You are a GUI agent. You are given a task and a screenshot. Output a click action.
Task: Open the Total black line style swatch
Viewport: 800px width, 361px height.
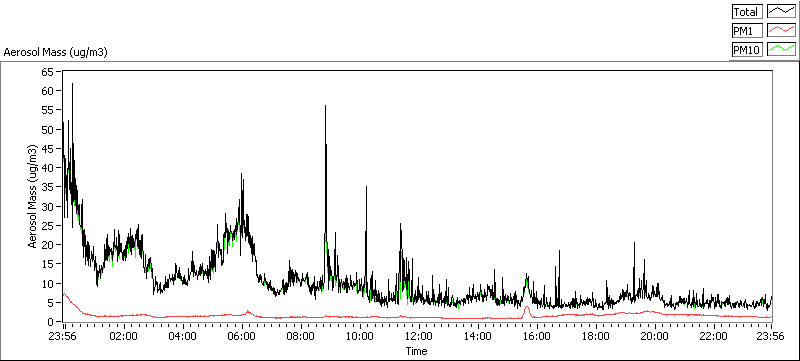782,12
